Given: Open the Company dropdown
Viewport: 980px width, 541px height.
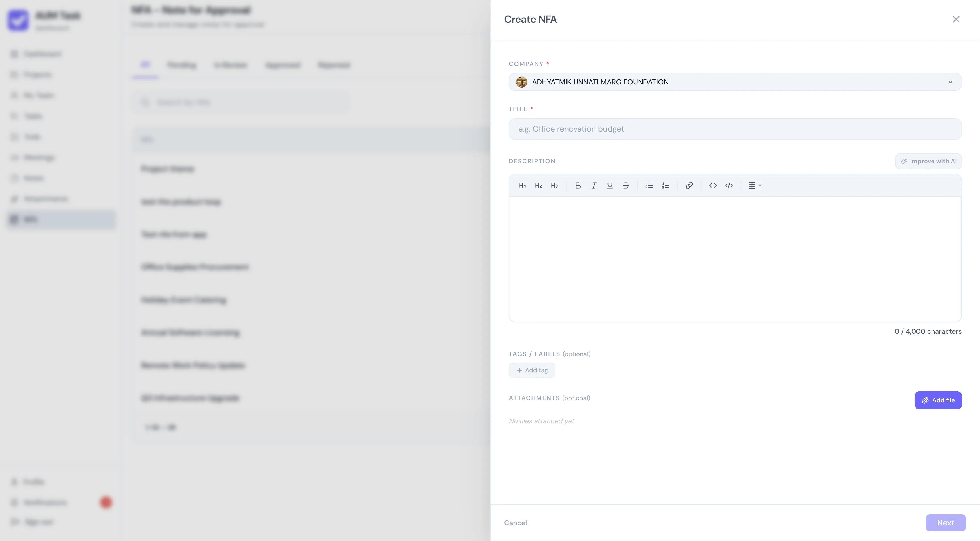Looking at the screenshot, I should click(x=735, y=82).
